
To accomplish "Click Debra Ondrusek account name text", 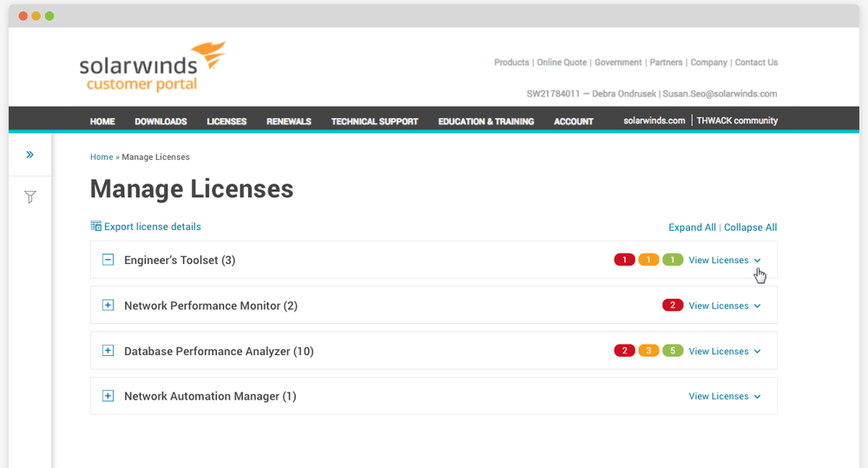I will click(x=624, y=94).
